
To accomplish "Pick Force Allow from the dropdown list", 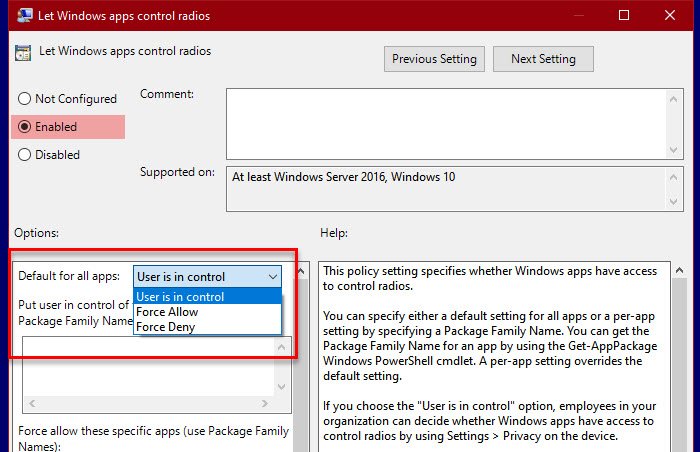I will (x=167, y=312).
